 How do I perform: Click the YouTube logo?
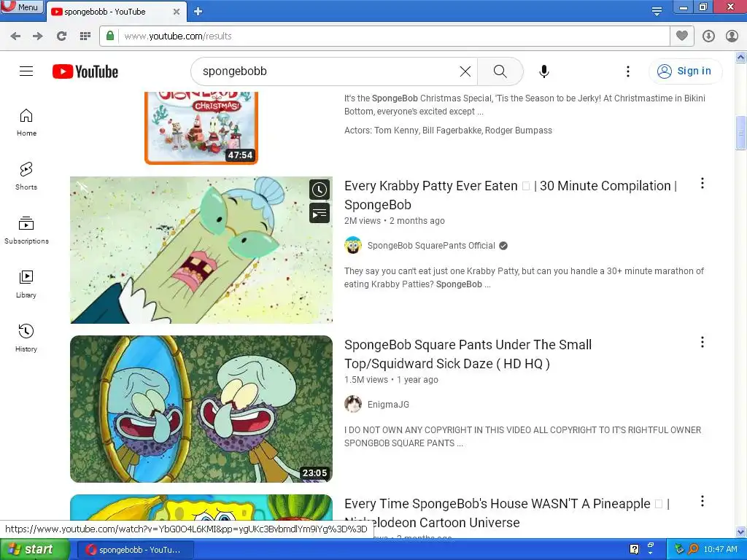85,71
